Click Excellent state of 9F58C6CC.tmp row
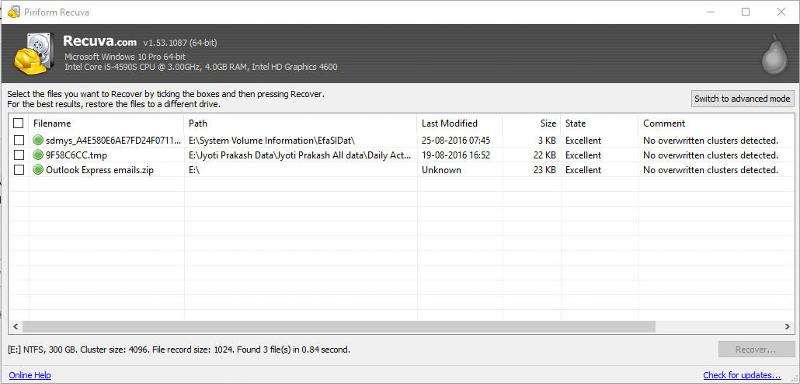Image resolution: width=800 pixels, height=384 pixels. (583, 155)
